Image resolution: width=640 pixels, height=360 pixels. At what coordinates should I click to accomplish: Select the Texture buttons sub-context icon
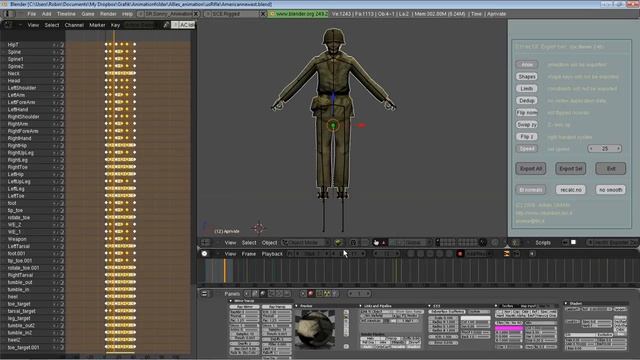coord(319,293)
